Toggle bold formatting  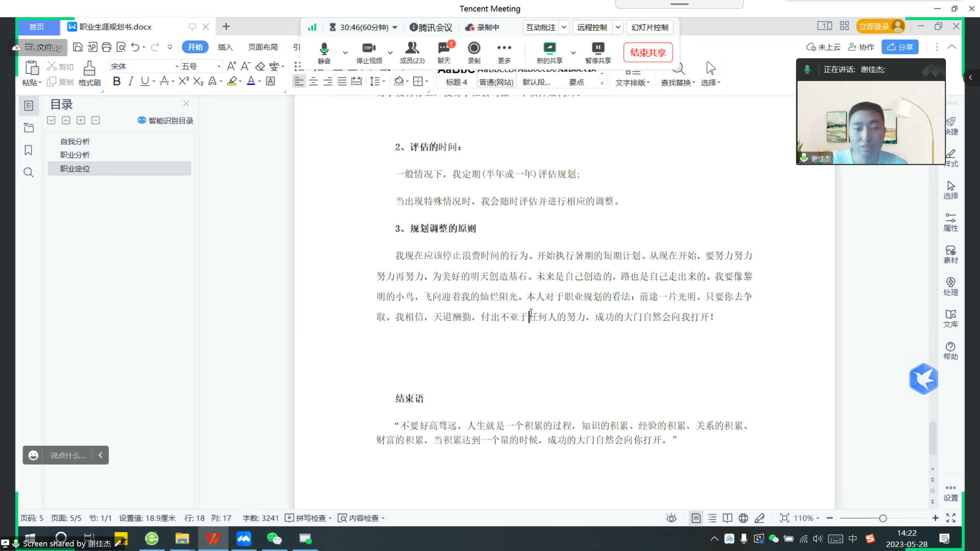pos(117,81)
